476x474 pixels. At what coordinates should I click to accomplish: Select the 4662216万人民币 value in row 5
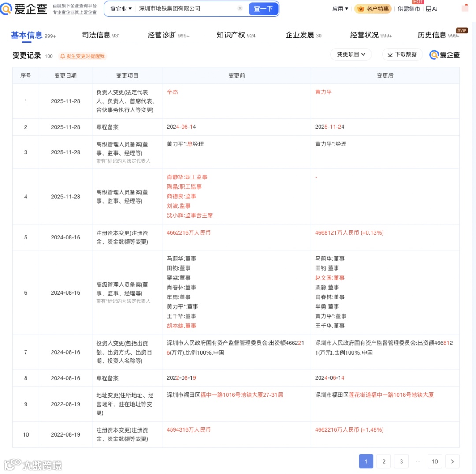point(189,233)
